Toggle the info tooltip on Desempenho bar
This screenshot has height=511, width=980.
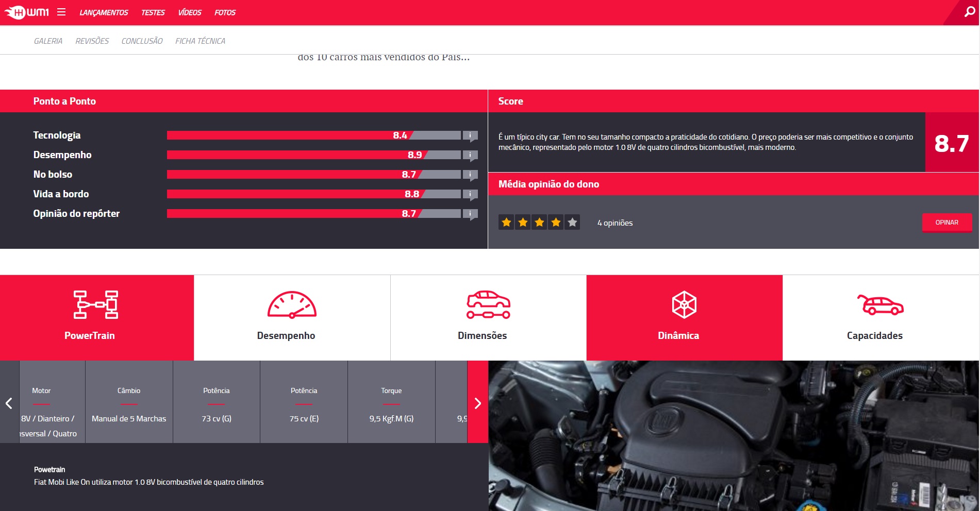tap(469, 155)
